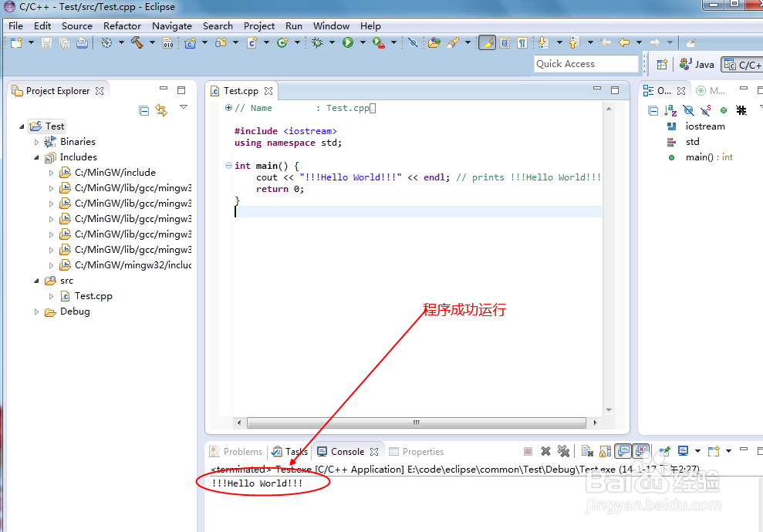
Task: Click the New C++ source file icon
Action: [x=252, y=43]
